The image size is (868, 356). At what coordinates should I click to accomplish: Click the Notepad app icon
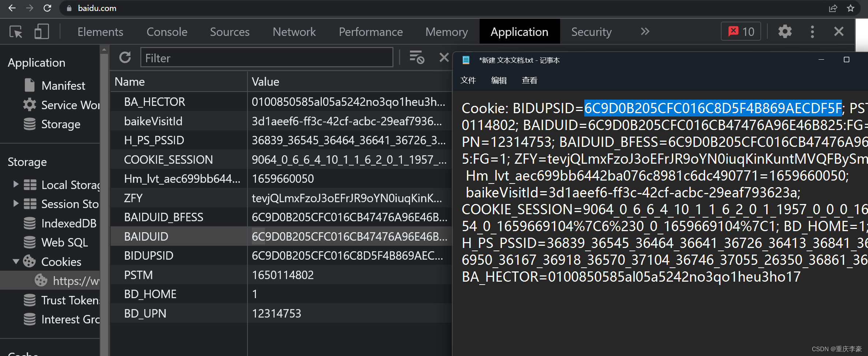pos(466,60)
